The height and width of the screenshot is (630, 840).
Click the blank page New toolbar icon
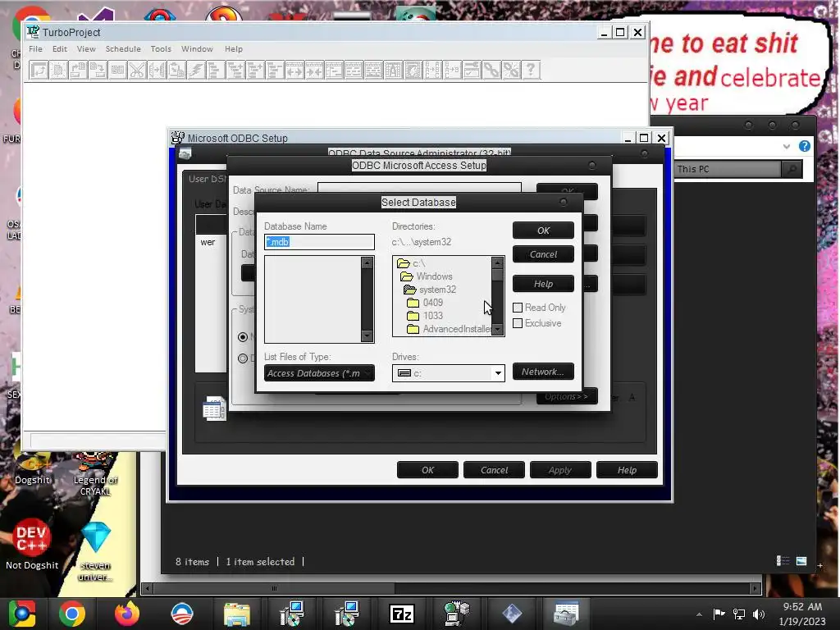(58, 71)
